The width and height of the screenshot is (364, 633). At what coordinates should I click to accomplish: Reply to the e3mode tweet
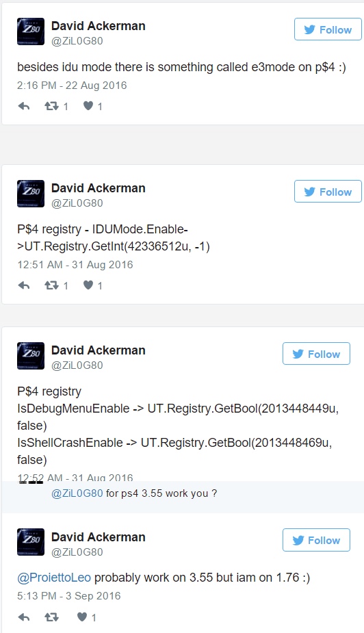24,106
